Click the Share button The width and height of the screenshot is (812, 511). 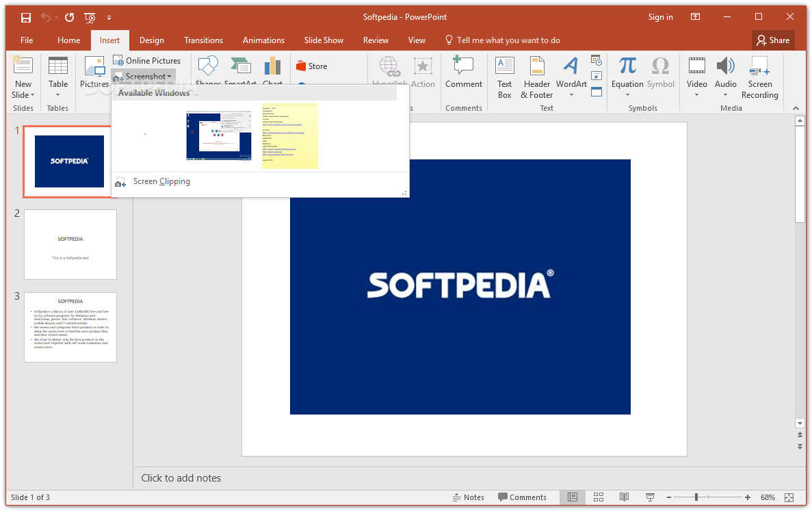click(773, 40)
